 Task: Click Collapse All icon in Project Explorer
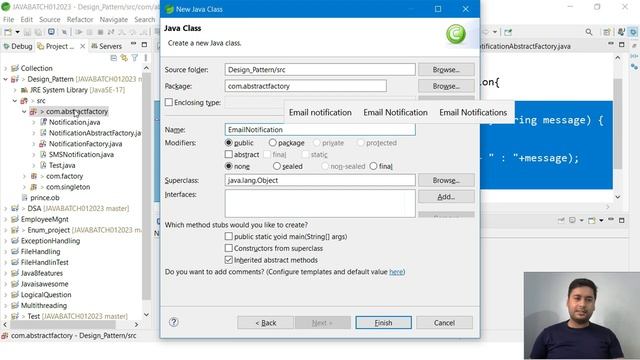(x=114, y=58)
